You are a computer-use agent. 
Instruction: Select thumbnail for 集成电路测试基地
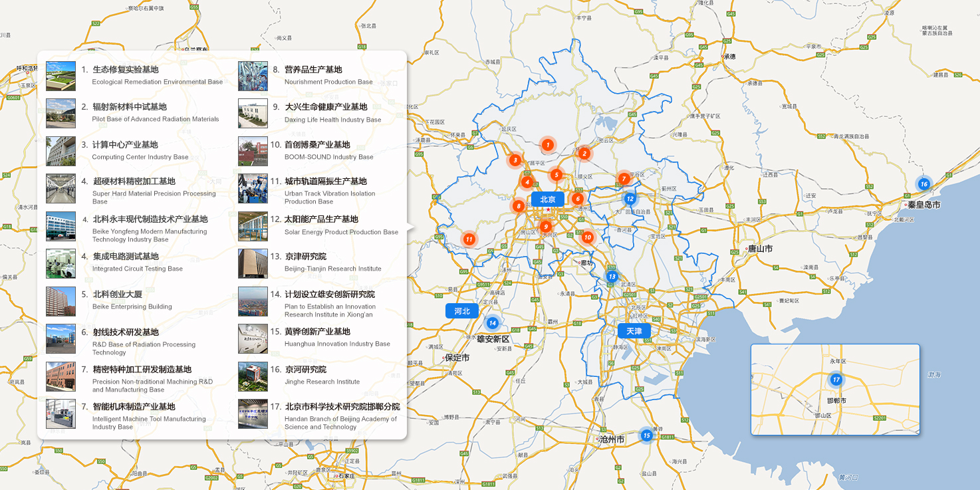tap(61, 264)
